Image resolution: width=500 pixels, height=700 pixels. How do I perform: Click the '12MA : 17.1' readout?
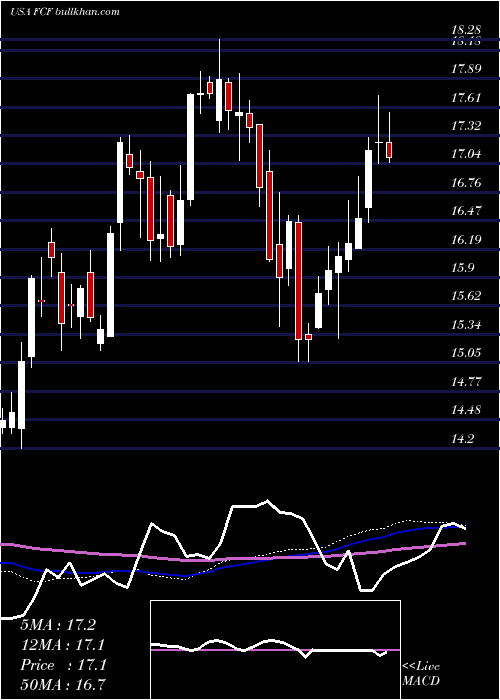pyautogui.click(x=63, y=645)
